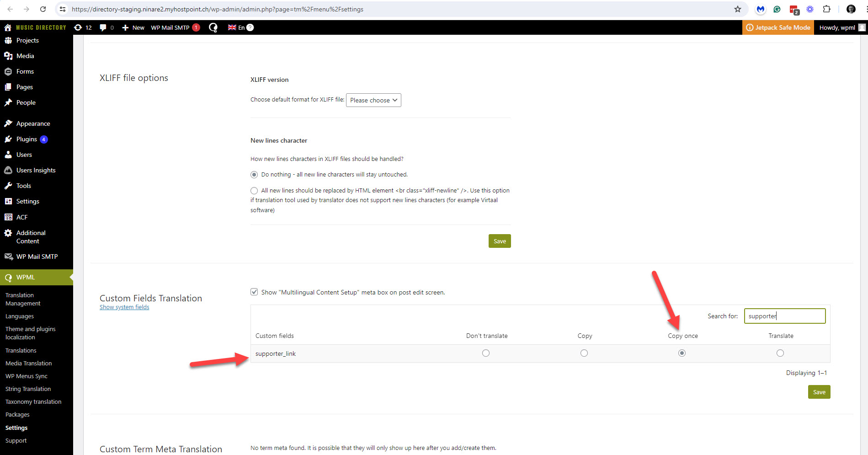The image size is (868, 455).
Task: Click the People pin icon
Action: (x=8, y=102)
